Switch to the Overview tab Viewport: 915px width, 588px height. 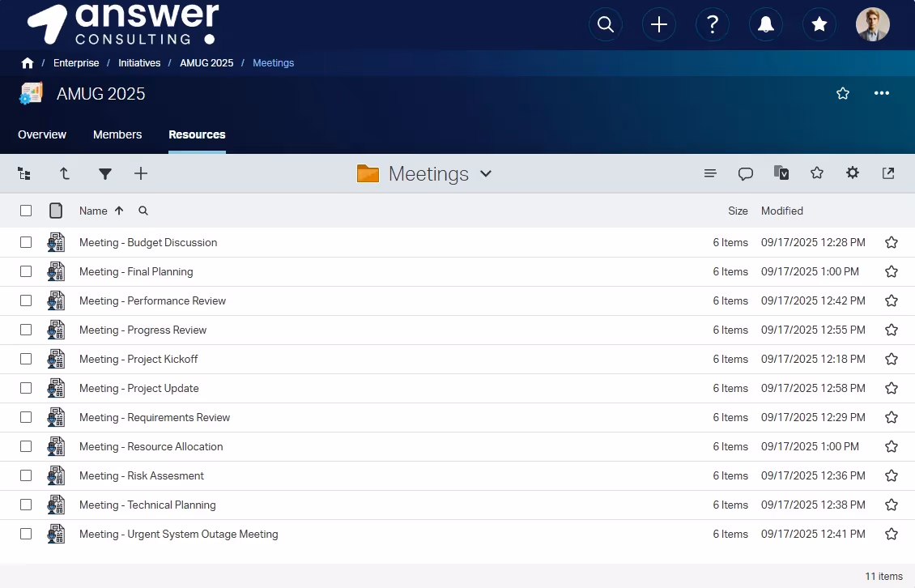coord(42,134)
